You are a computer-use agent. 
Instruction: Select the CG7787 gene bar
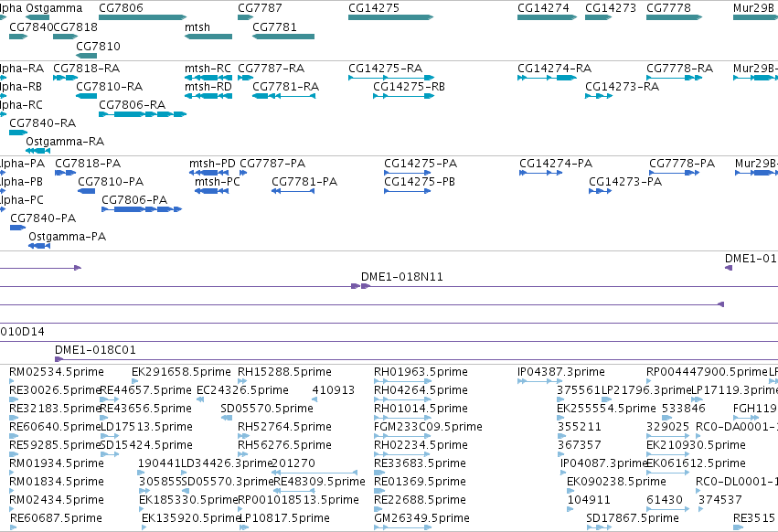click(246, 17)
